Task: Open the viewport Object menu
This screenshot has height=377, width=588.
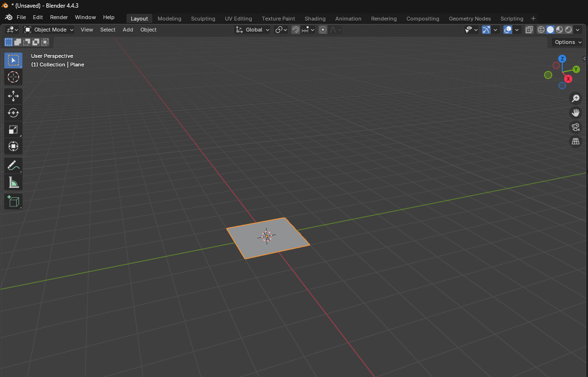Action: 149,30
